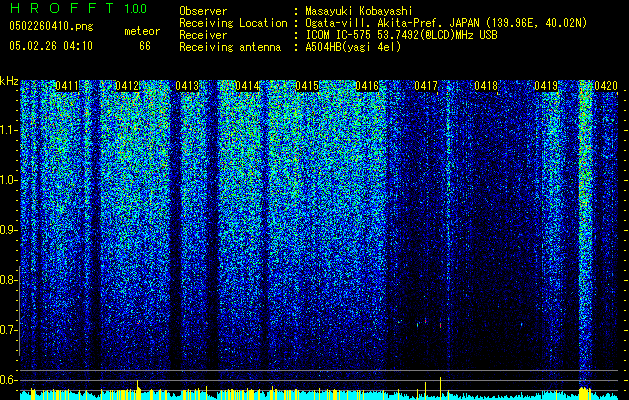Click the 0414 time marker
Viewport: 629px width, 400px height.
(x=247, y=86)
